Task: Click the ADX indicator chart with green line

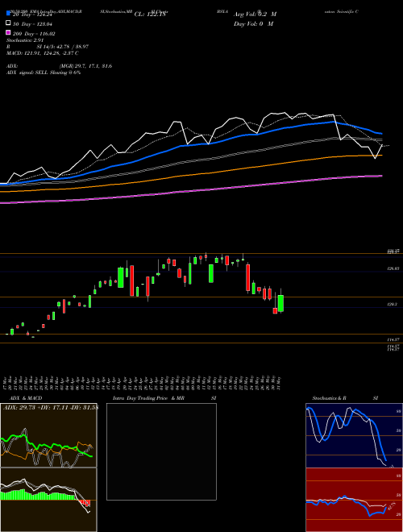Action: point(48,435)
